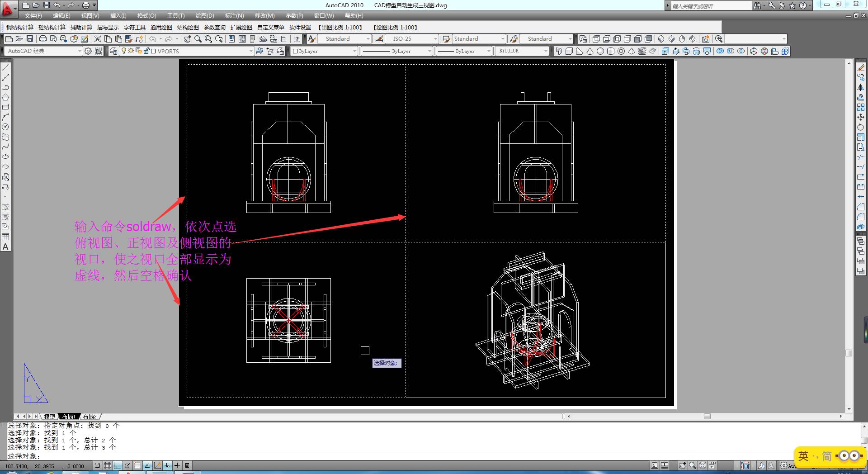Expand the ByLayer lineweight dropdown
Screen dimensions: 868x474
tap(489, 51)
